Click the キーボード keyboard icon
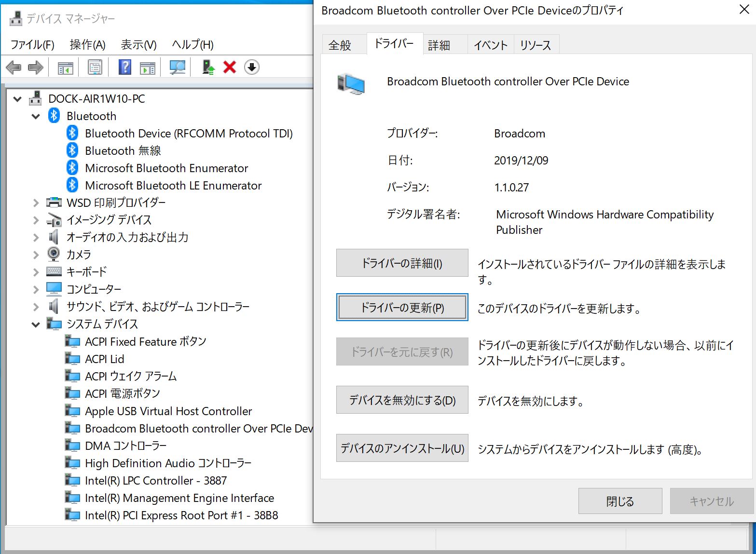Image resolution: width=756 pixels, height=554 pixels. (x=54, y=271)
